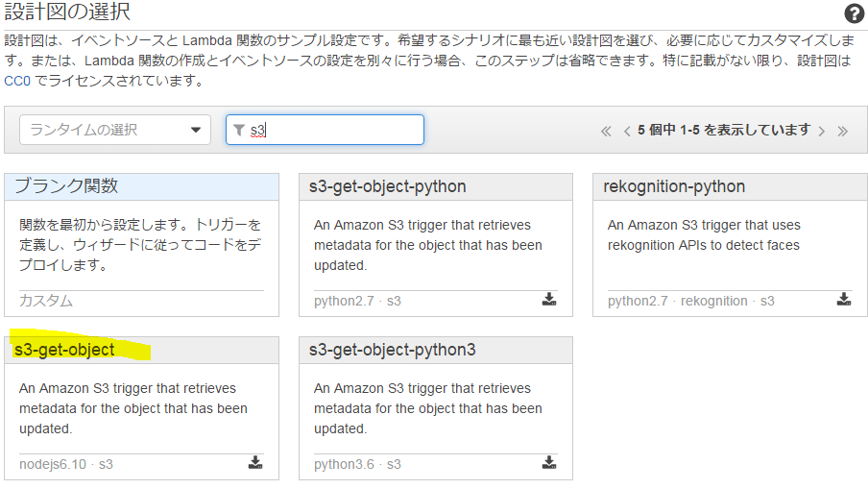Click the blank function description text
868x489 pixels.
click(140, 245)
